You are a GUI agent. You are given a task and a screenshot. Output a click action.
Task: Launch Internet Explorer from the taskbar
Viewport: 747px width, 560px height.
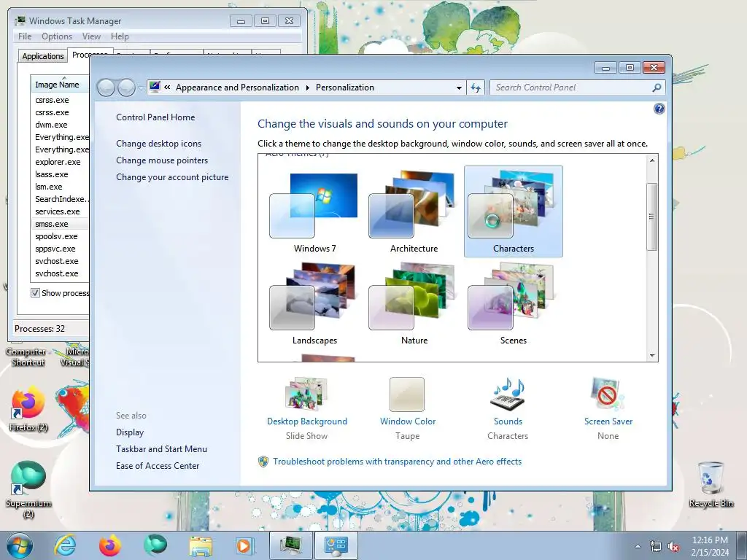(65, 545)
